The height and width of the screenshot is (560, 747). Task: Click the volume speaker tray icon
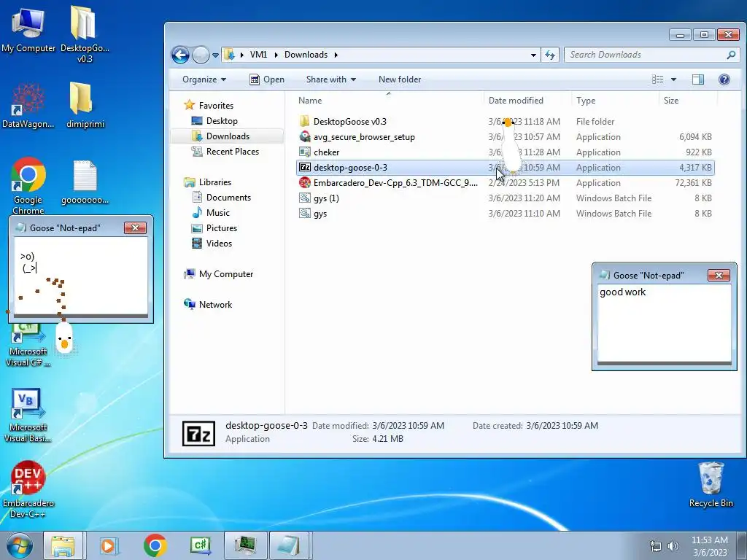(x=673, y=546)
